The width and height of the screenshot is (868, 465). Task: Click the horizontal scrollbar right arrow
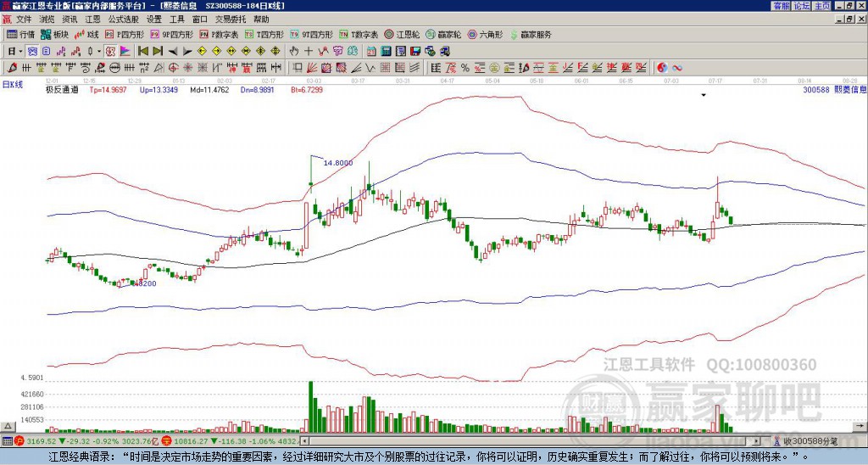(756, 441)
